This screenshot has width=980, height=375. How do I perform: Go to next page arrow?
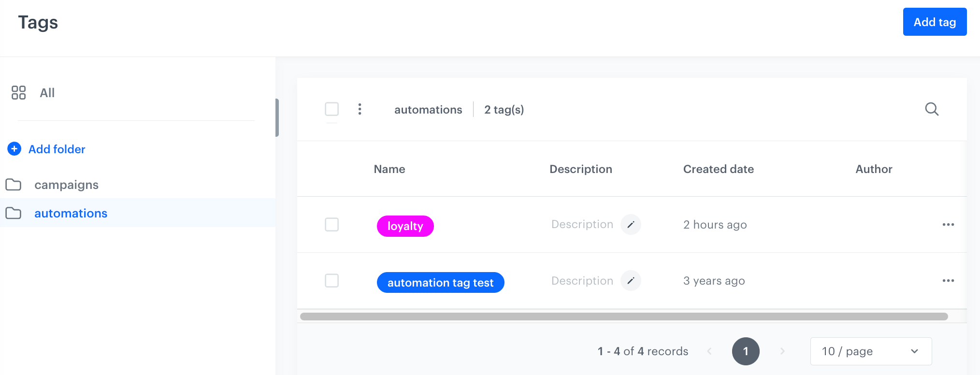(782, 351)
